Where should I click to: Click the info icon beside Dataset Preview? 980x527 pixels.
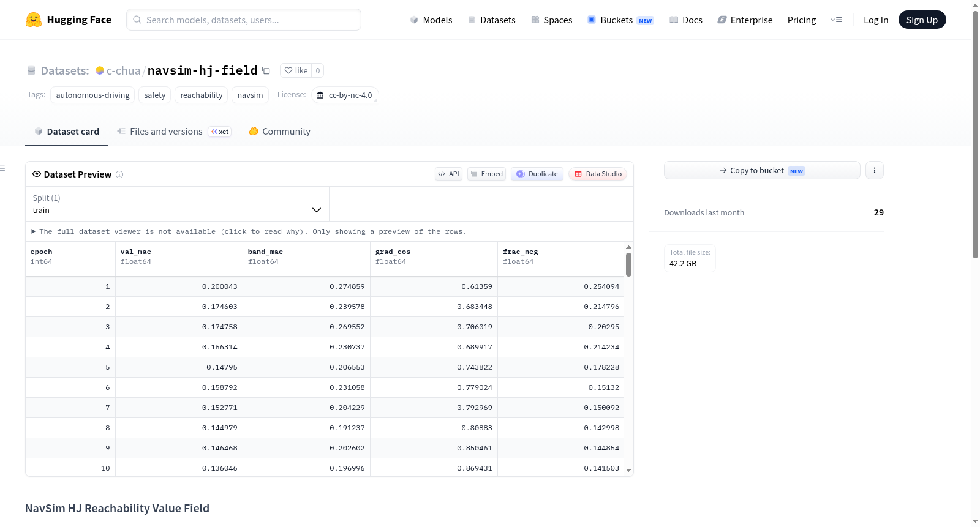pyautogui.click(x=119, y=174)
